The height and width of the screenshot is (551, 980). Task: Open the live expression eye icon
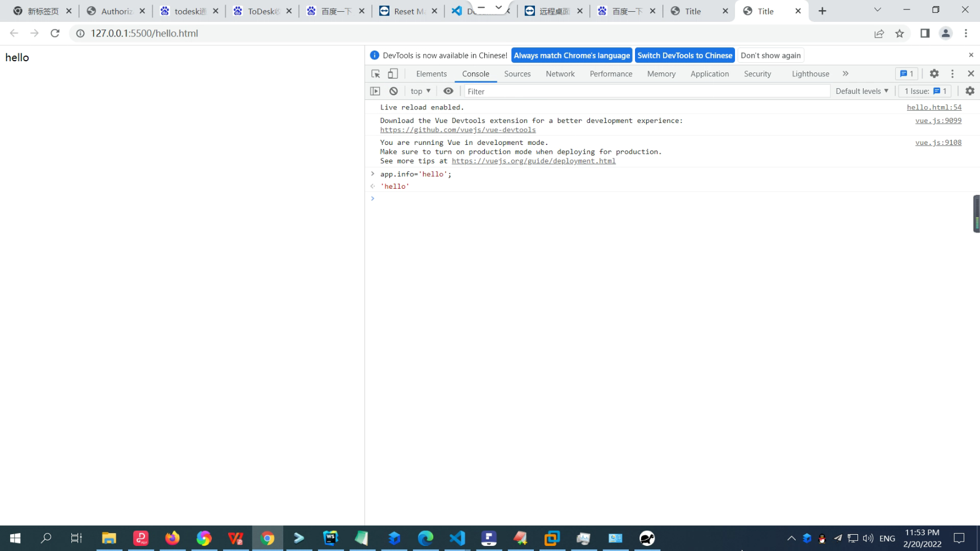pyautogui.click(x=448, y=91)
